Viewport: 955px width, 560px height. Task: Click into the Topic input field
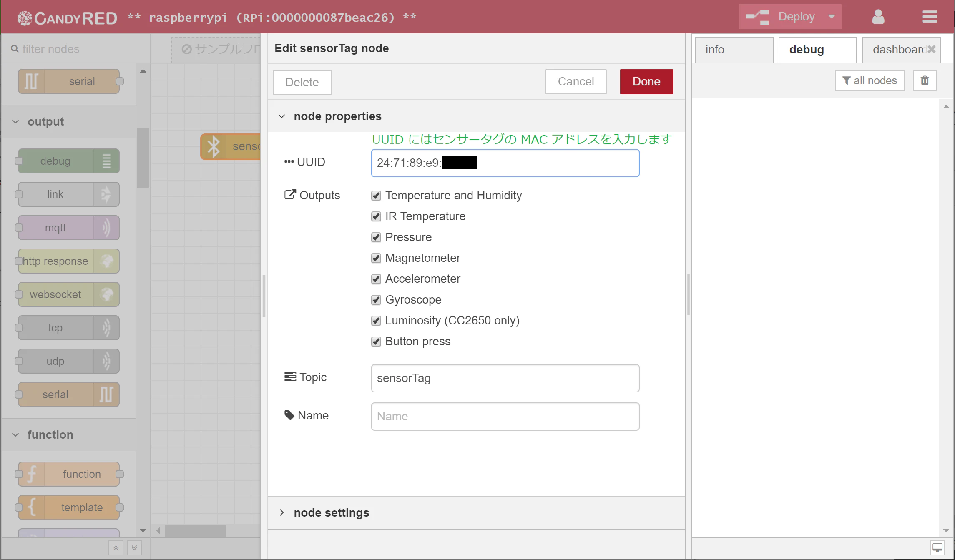click(x=505, y=378)
